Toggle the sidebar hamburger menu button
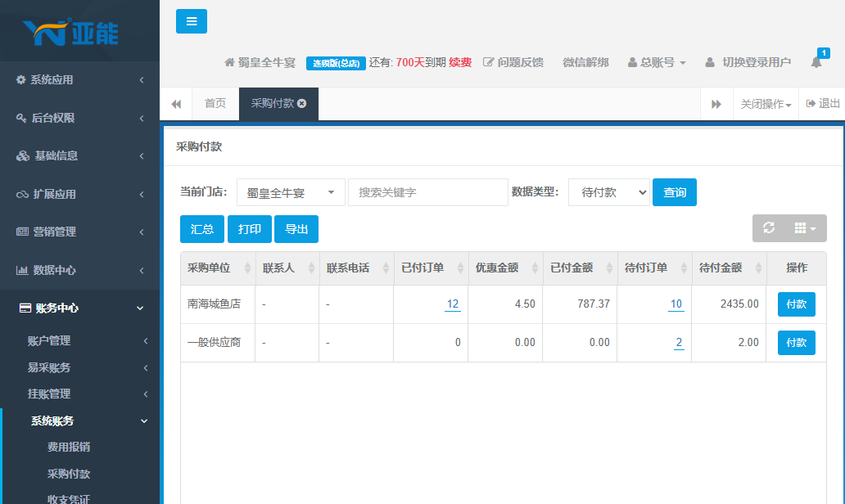The width and height of the screenshot is (845, 504). click(192, 21)
